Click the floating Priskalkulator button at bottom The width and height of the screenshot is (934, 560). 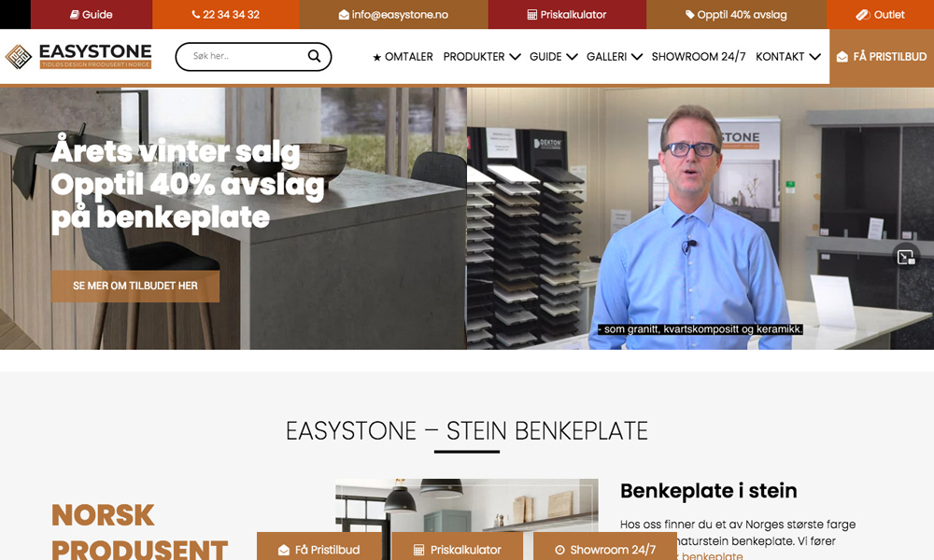click(458, 548)
